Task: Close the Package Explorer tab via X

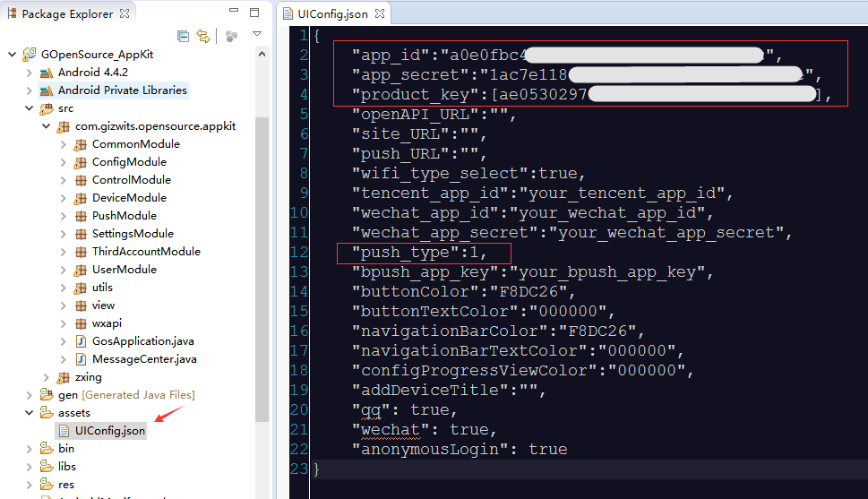Action: 125,13
